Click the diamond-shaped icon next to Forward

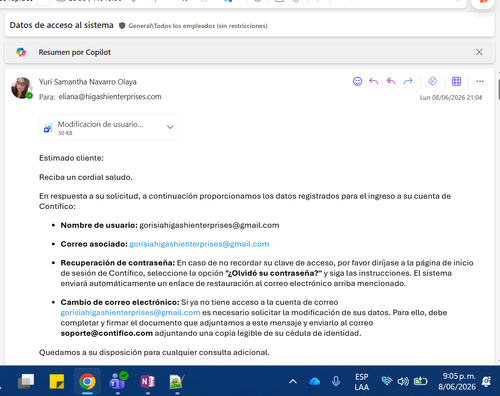432,81
